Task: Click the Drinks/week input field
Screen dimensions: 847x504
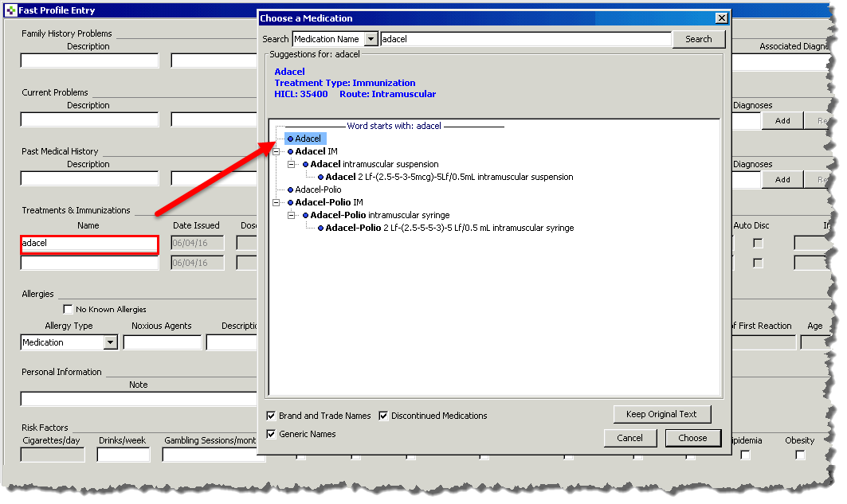Action: pyautogui.click(x=124, y=455)
